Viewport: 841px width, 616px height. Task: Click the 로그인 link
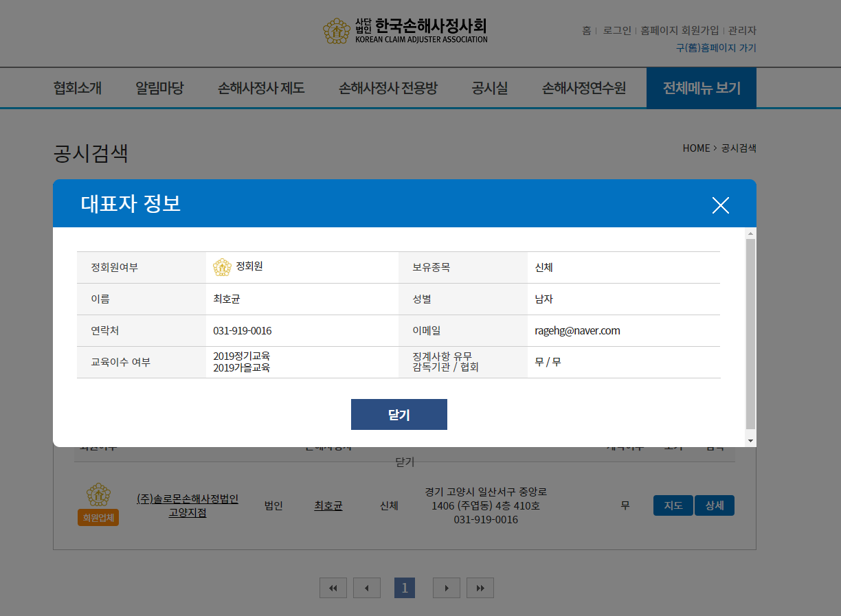point(617,30)
